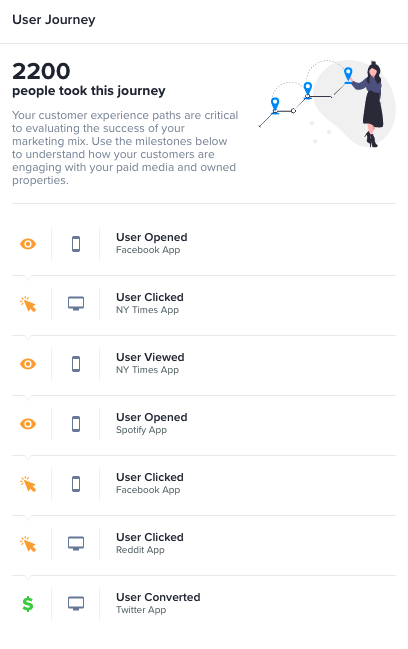The width and height of the screenshot is (408, 649).
Task: Select cursor-click icon for Facebook App clicked
Action: tap(28, 484)
